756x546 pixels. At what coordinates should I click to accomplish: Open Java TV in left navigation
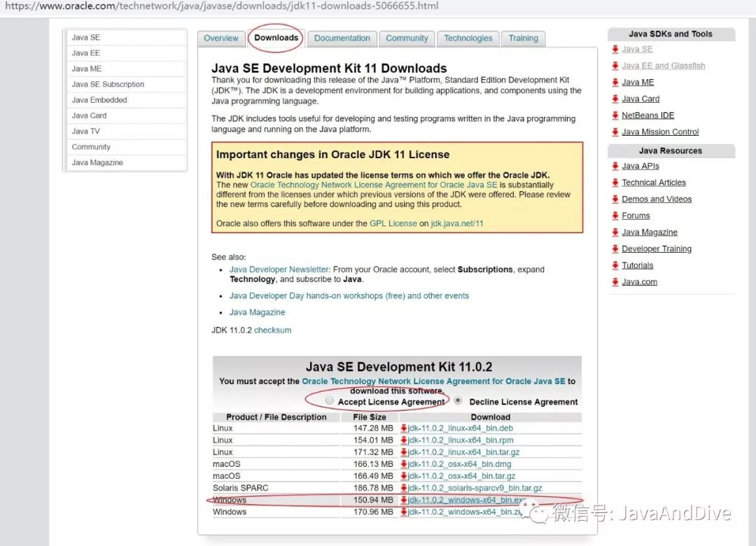(x=126, y=131)
